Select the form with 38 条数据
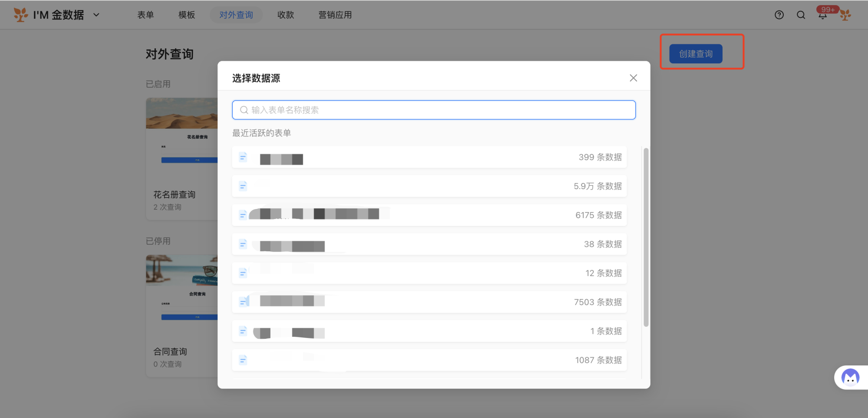Image resolution: width=868 pixels, height=418 pixels. pyautogui.click(x=429, y=244)
